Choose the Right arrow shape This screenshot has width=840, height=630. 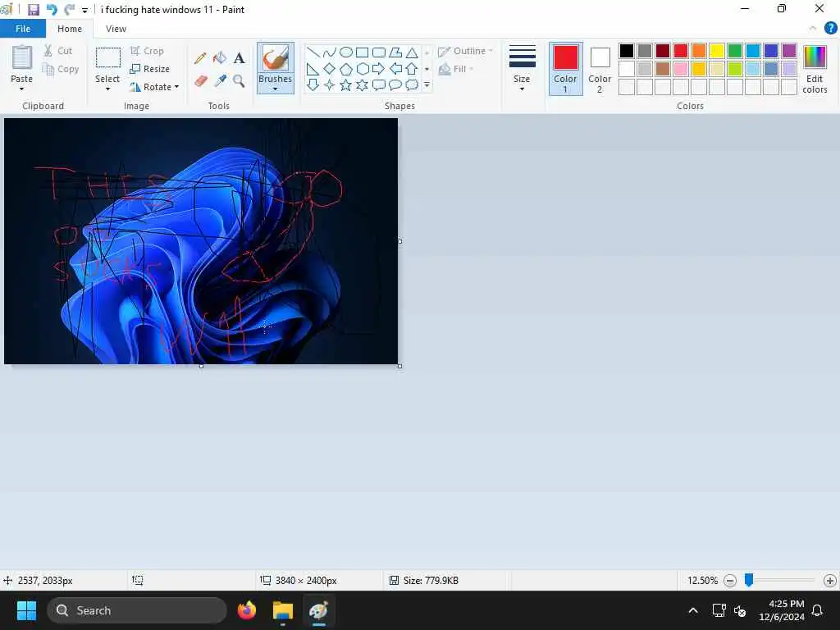[x=379, y=69]
